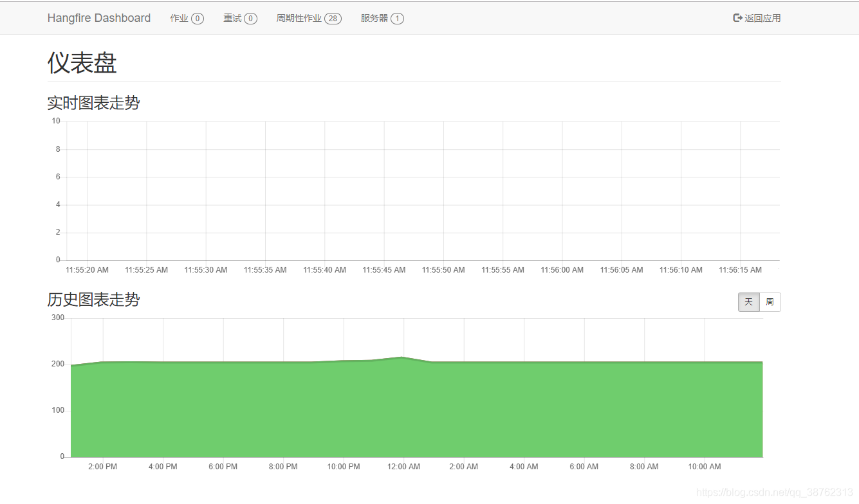859x504 pixels.
Task: Click the 6:00 AM history axis label
Action: pos(584,467)
